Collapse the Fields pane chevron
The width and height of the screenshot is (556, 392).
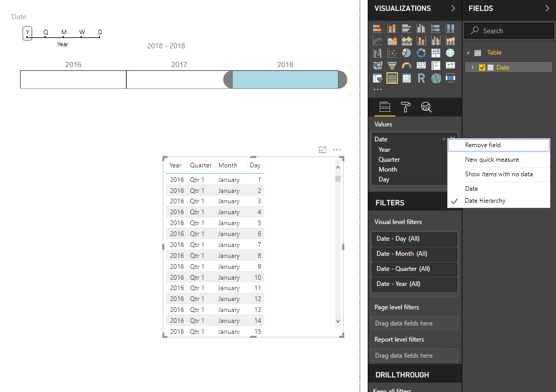547,8
